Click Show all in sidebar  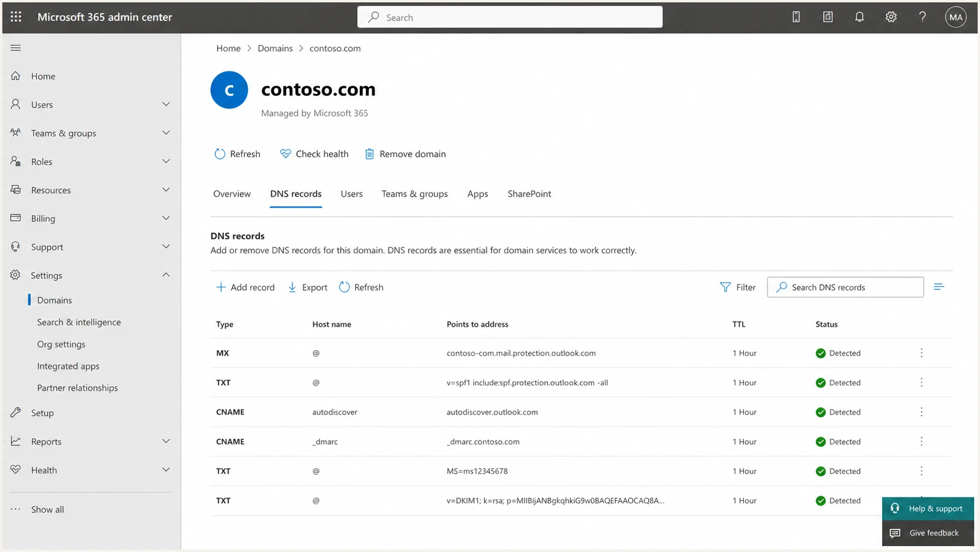click(x=47, y=509)
